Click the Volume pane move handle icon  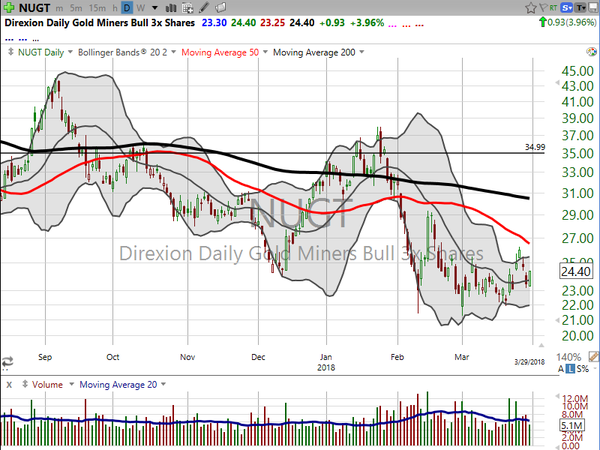pos(25,384)
